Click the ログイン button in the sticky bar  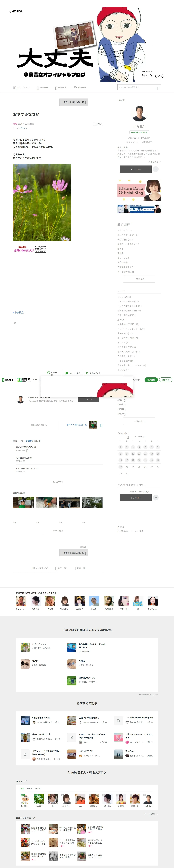point(166,380)
